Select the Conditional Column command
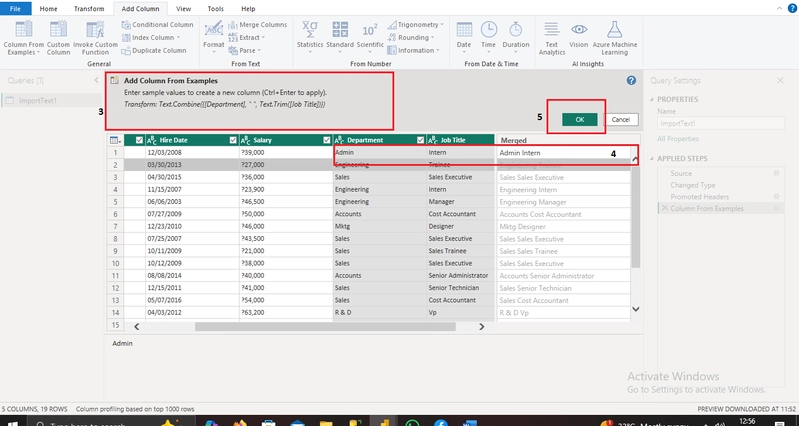The image size is (799, 426). pos(157,24)
